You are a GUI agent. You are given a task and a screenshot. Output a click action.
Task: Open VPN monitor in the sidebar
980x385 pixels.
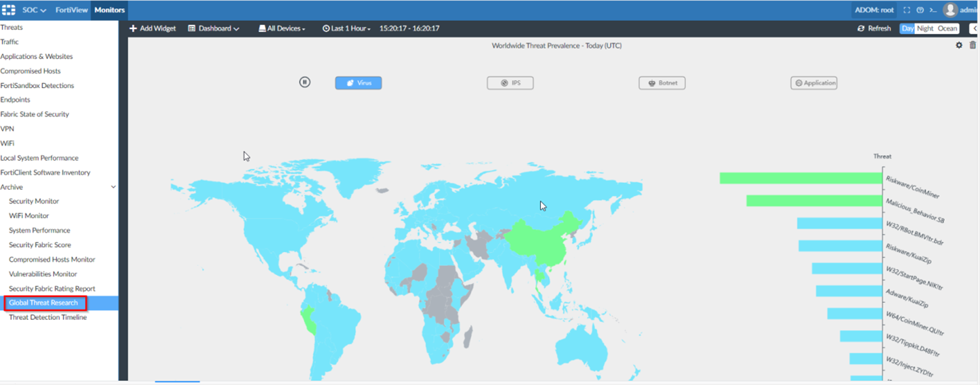7,129
